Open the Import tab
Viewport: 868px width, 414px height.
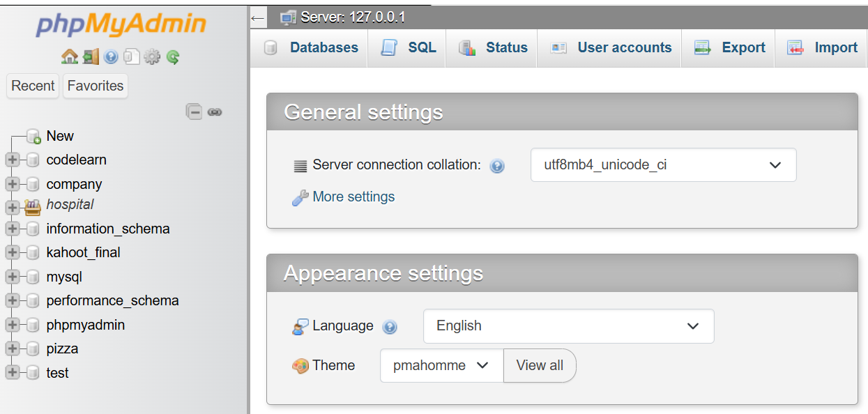[x=821, y=48]
